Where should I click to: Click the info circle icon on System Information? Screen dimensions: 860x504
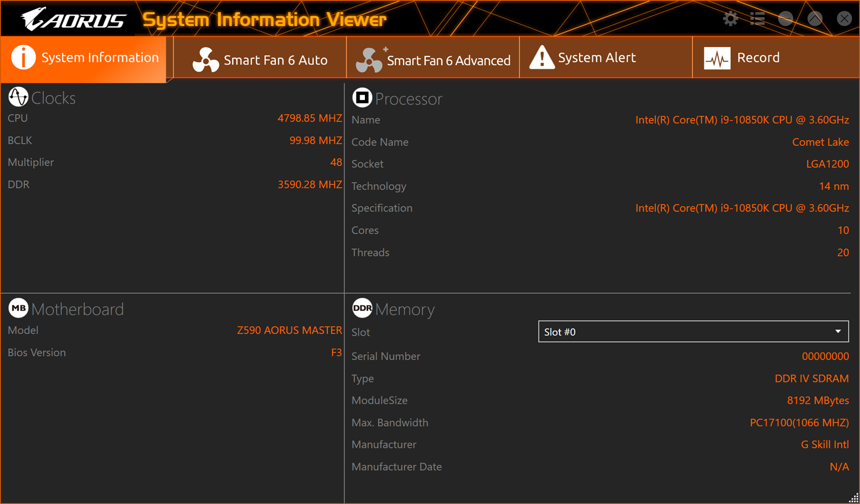pyautogui.click(x=23, y=57)
